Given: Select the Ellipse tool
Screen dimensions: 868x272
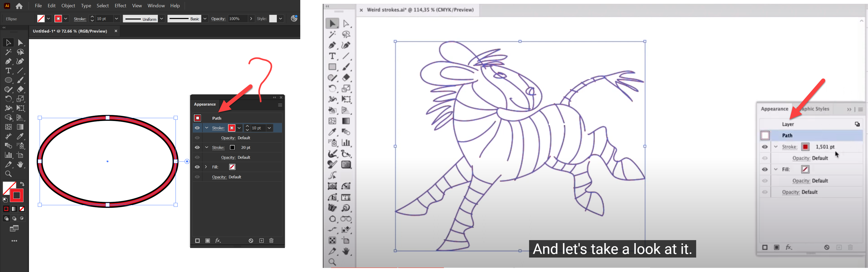Looking at the screenshot, I should [x=8, y=80].
